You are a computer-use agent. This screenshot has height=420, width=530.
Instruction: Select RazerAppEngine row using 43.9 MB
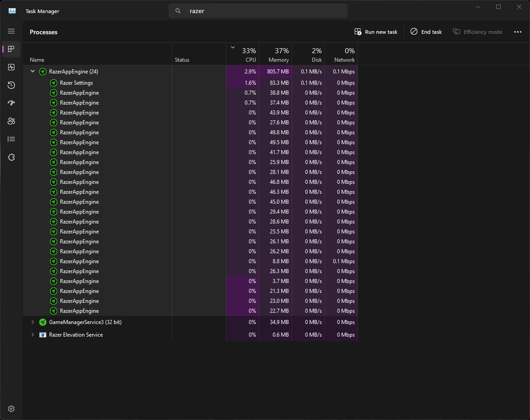[190, 113]
